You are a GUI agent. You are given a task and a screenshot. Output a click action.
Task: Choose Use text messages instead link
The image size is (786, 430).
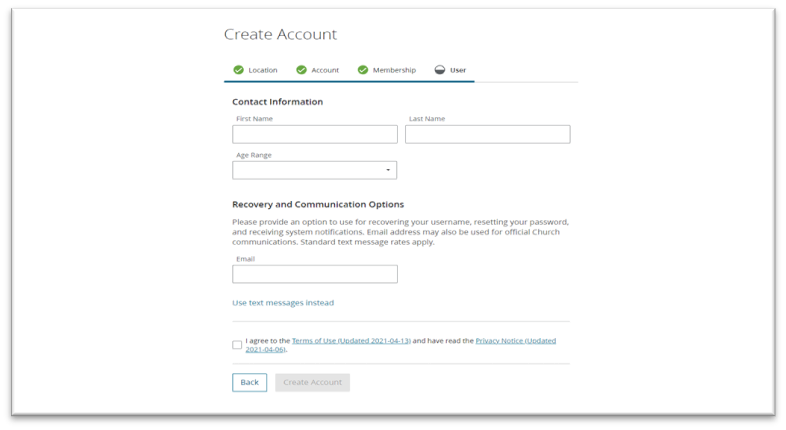283,303
